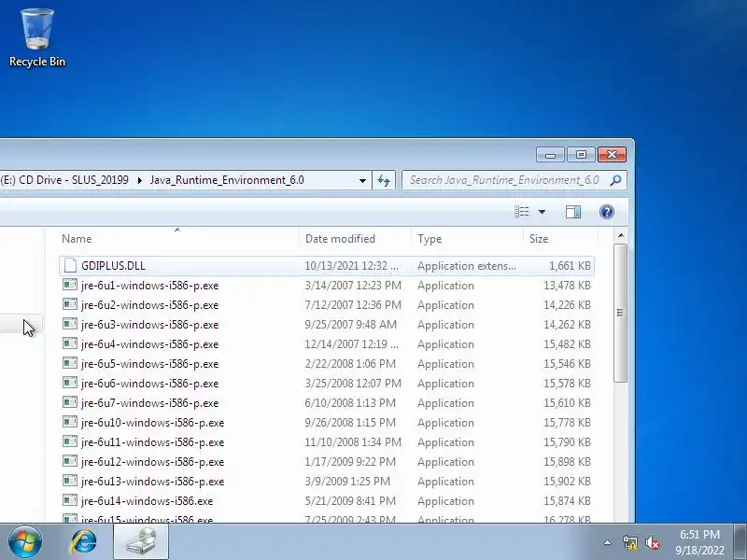This screenshot has height=560, width=747.
Task: Refresh the Java_Runtime_Environment_6.0 folder view
Action: [x=384, y=180]
